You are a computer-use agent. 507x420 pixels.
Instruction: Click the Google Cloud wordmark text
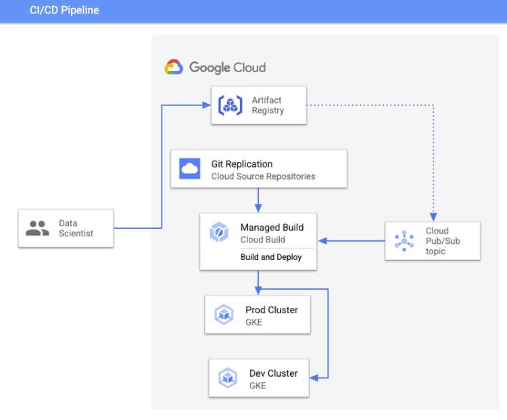pyautogui.click(x=227, y=68)
